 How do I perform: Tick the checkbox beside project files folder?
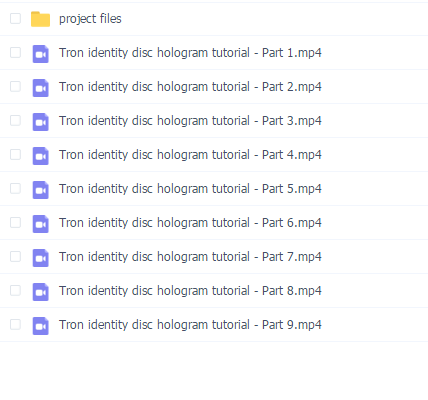[x=15, y=19]
